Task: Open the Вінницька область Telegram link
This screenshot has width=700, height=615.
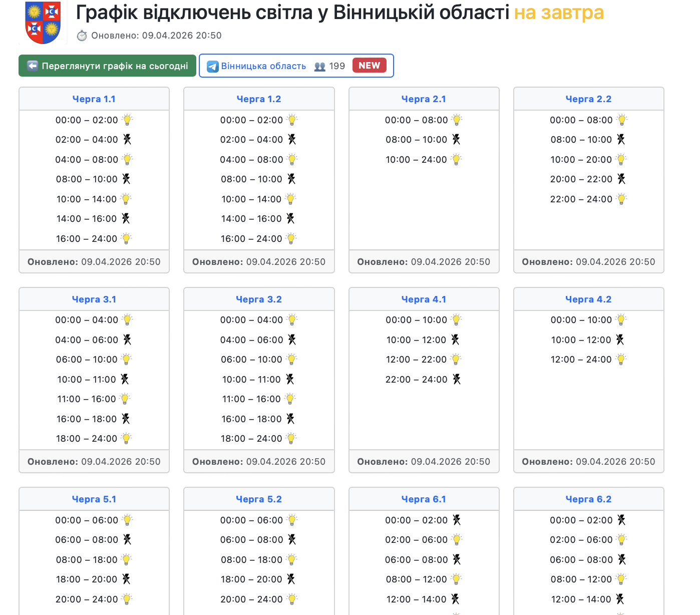Action: [263, 66]
